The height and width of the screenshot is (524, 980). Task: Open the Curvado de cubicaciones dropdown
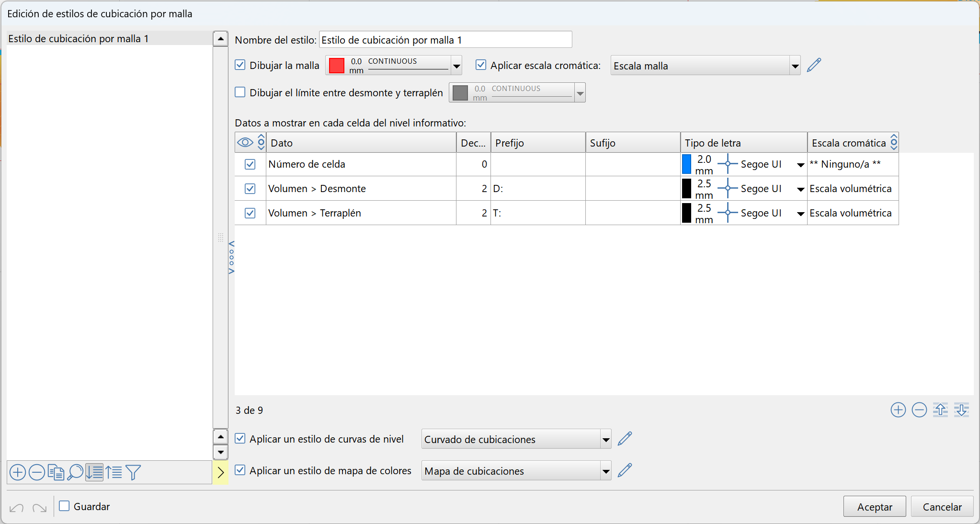tap(606, 439)
